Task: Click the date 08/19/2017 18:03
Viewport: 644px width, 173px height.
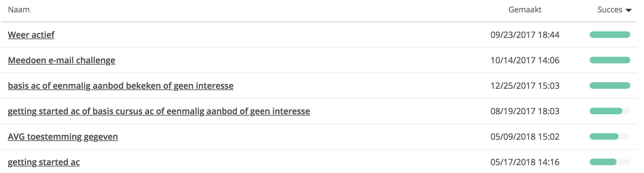Action: [x=525, y=111]
